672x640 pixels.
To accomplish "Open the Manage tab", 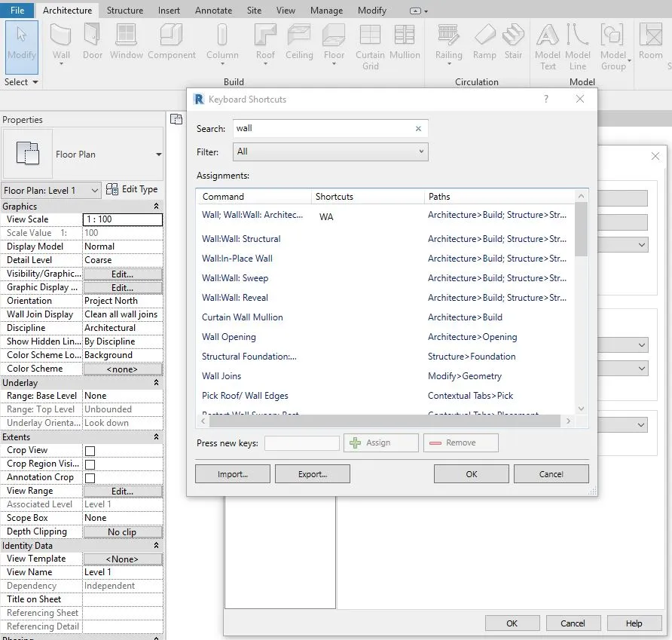I will (326, 10).
